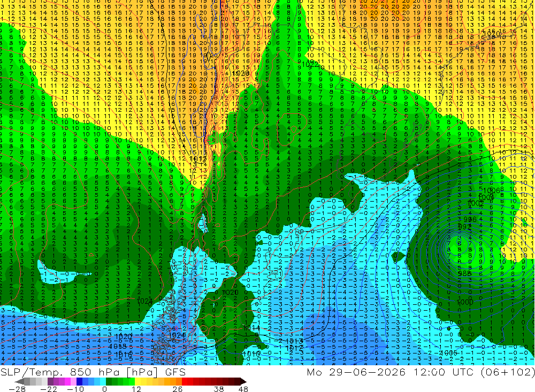
Task: Click the "1014" isobar label
Action: tap(251, 328)
